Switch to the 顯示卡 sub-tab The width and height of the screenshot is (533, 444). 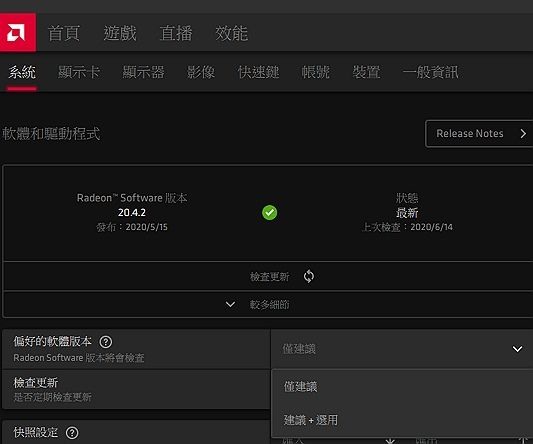(x=79, y=72)
